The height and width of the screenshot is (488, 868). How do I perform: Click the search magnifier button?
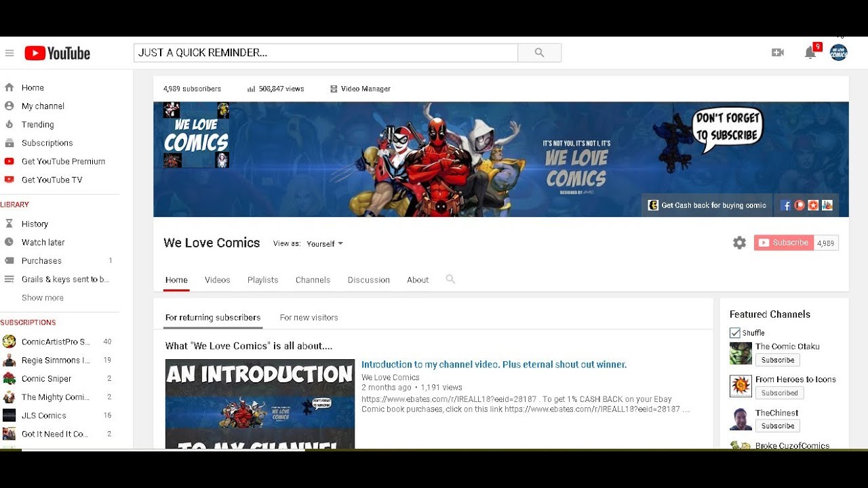[539, 53]
